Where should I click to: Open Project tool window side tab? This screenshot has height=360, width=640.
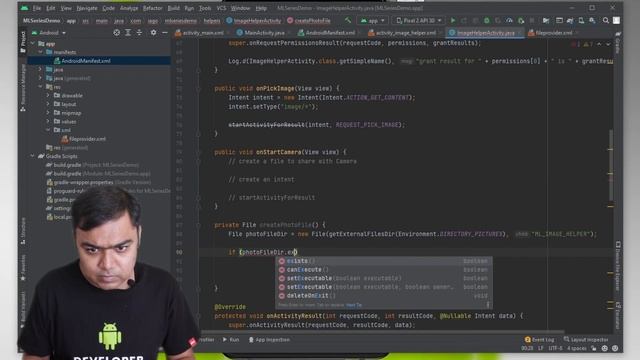point(23,42)
